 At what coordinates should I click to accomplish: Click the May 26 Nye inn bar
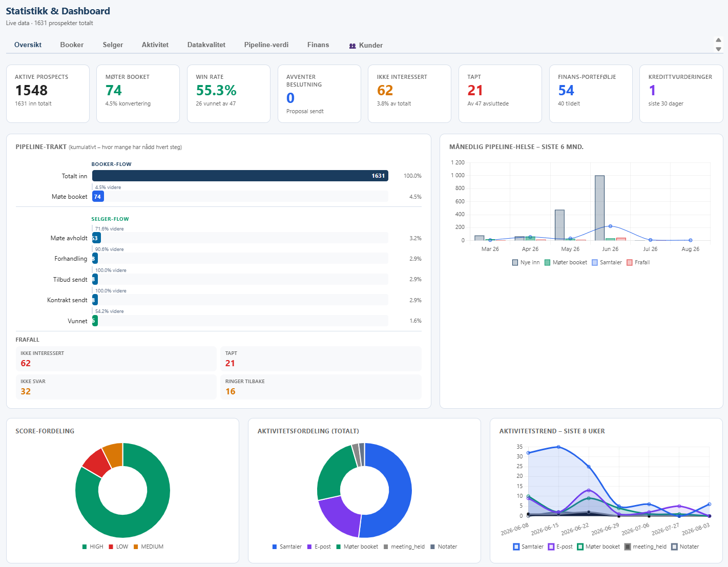559,225
